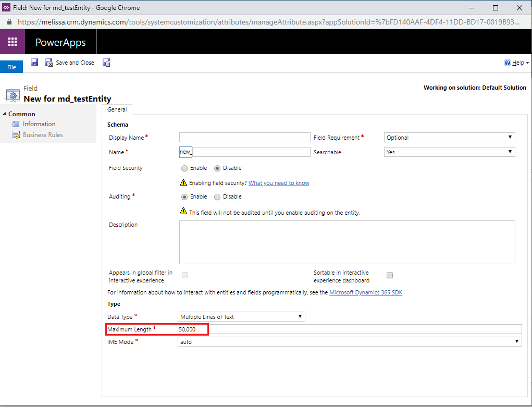This screenshot has height=407, width=532.
Task: Collapse the Common section triangle
Action: pos(4,114)
